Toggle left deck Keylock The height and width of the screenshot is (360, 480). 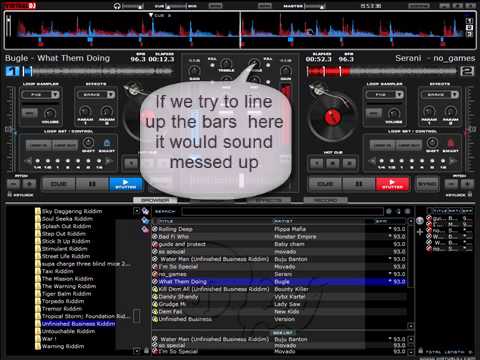[x=21, y=195]
